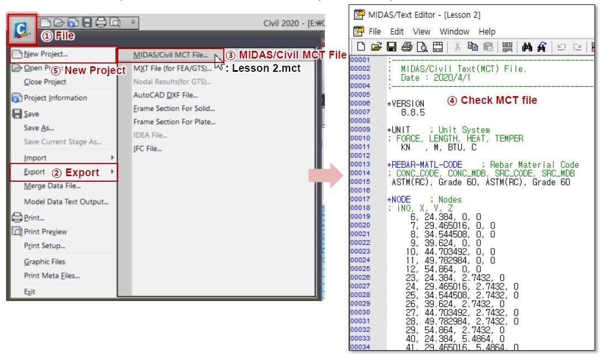Click the midas Civil application button
Screen dimensions: 610x364
click(x=22, y=30)
